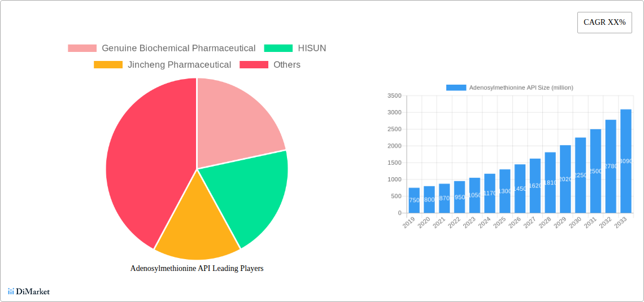The image size is (644, 302).
Task: Click the 2032 bar showing 2780
Action: click(611, 166)
